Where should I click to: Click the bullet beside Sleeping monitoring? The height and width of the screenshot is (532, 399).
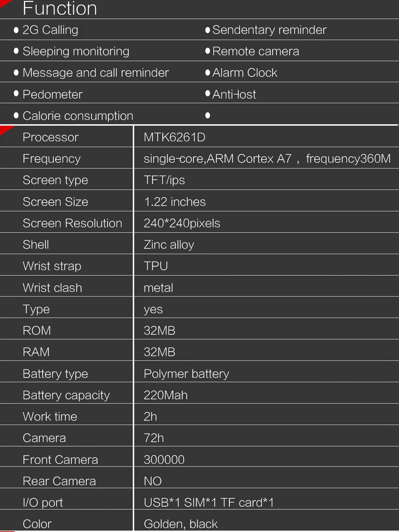(x=16, y=51)
